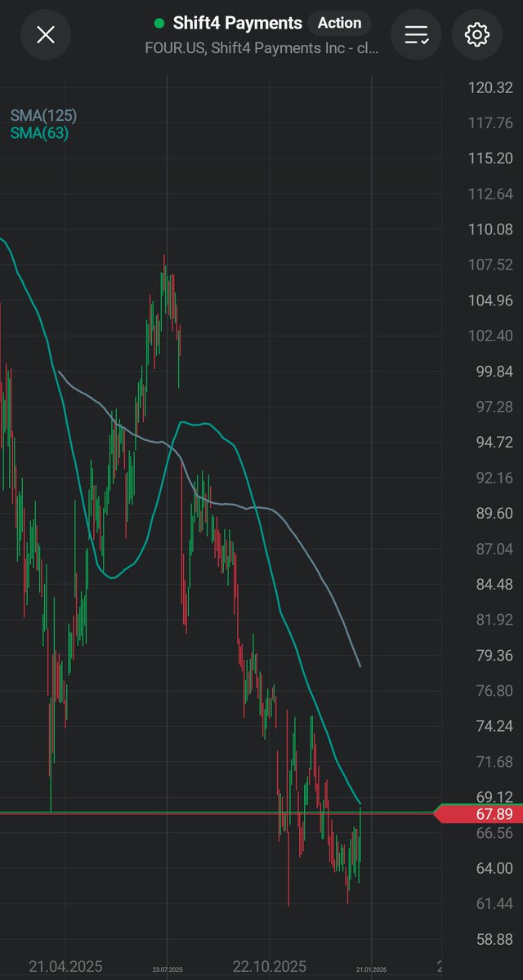Tap the 97.28 price axis label
This screenshot has width=523, height=980.
(494, 407)
